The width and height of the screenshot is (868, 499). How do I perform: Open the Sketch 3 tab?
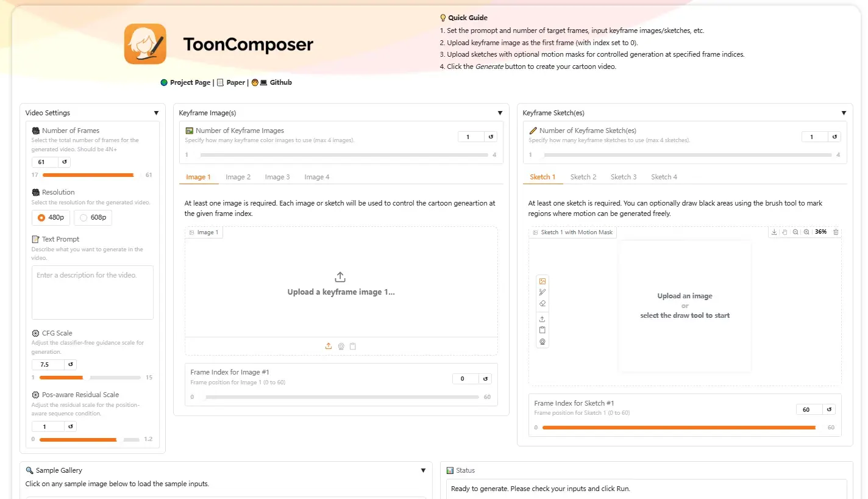(x=624, y=177)
